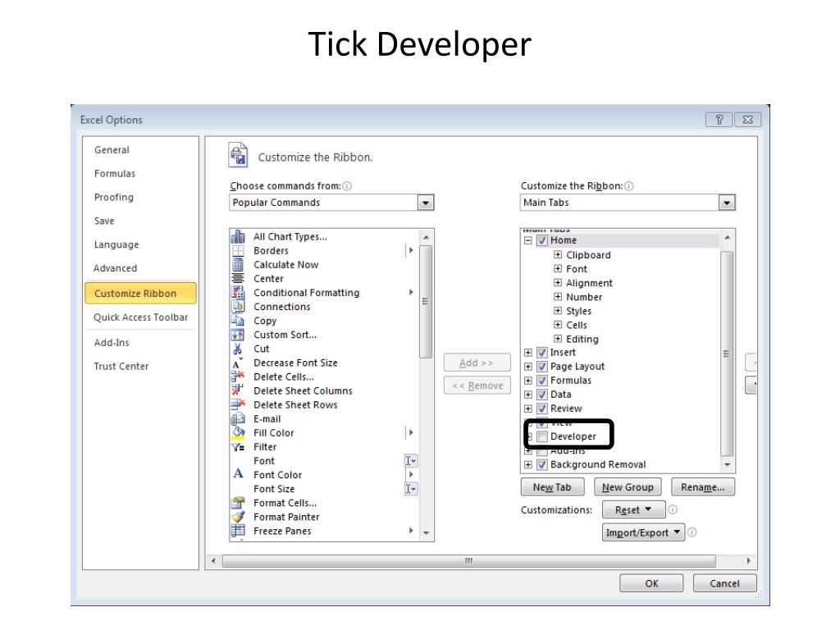
Task: Click the New Group button
Action: click(x=628, y=487)
